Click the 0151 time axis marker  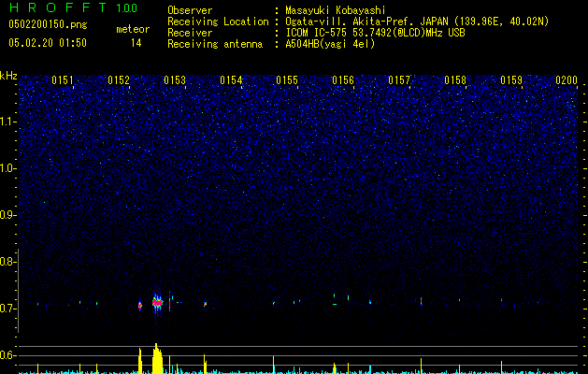63,80
